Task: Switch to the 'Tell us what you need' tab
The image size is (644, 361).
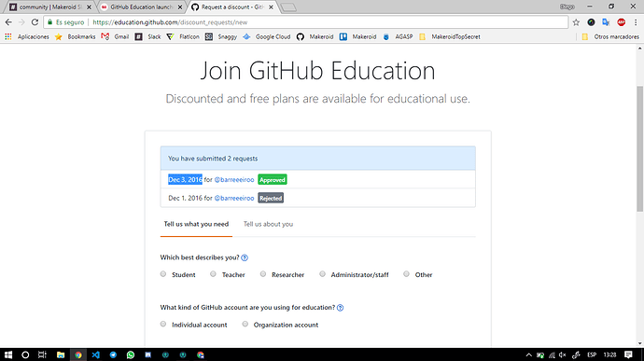Action: (x=196, y=224)
